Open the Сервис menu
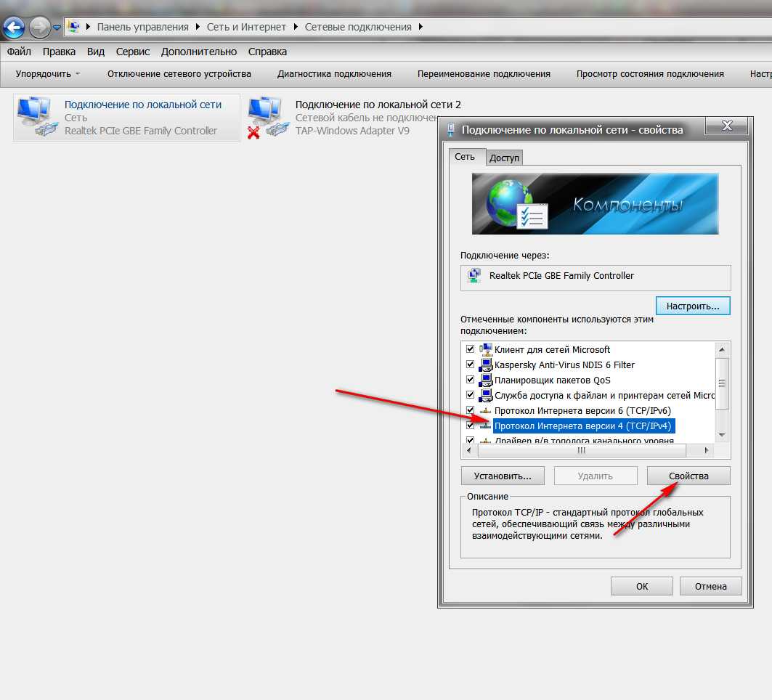The height and width of the screenshot is (700, 772). [x=133, y=52]
